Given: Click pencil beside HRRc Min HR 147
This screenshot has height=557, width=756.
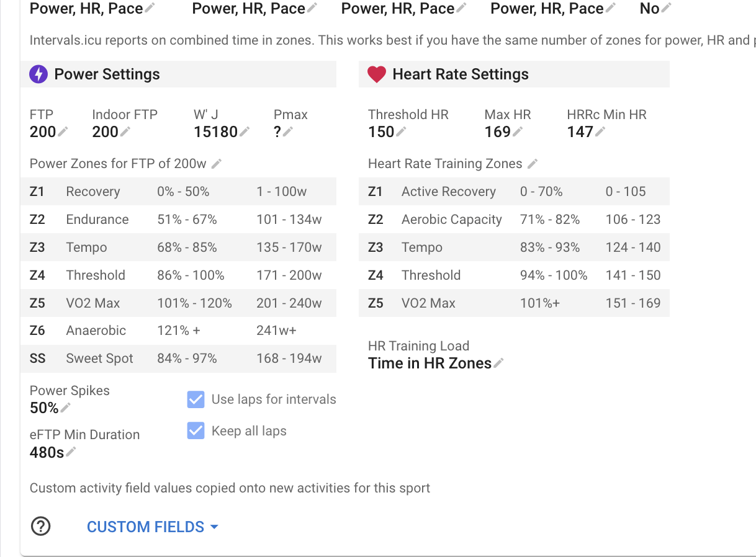Looking at the screenshot, I should click(x=600, y=131).
